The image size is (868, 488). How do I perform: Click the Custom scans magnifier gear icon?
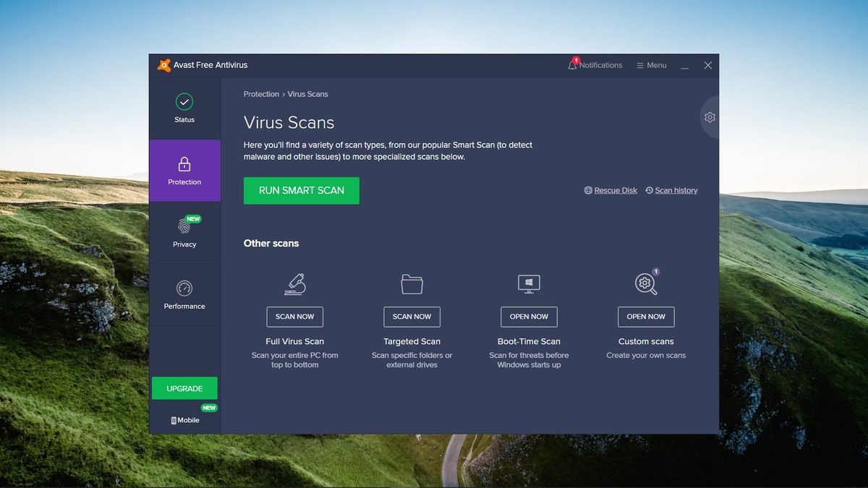[646, 284]
